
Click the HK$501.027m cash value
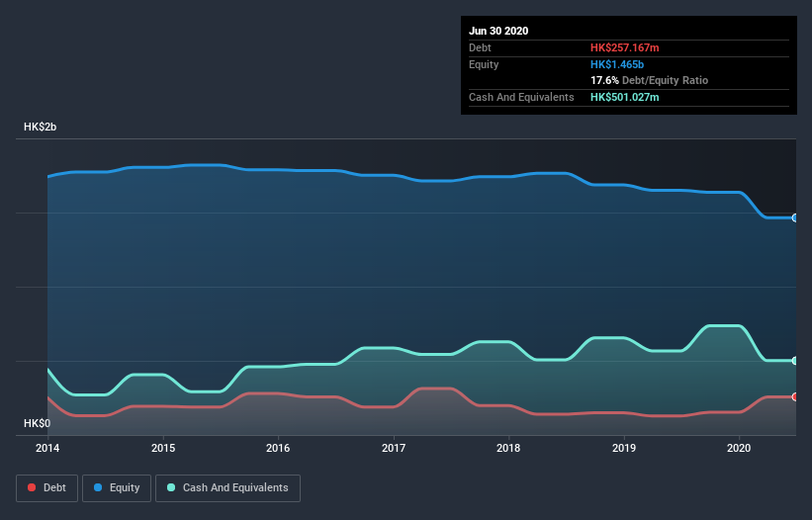coord(624,97)
